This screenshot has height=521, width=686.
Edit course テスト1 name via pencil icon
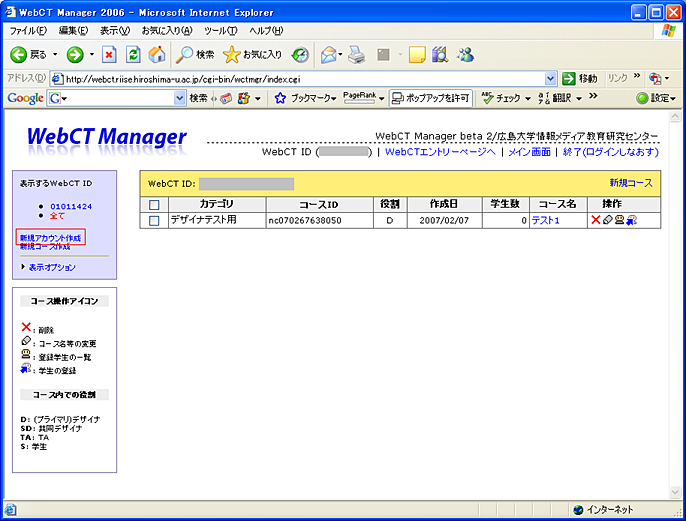coord(607,220)
